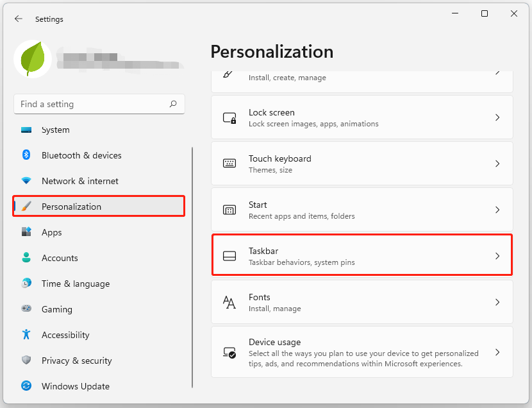
Task: Click the System monitor icon in sidebar
Action: point(26,130)
